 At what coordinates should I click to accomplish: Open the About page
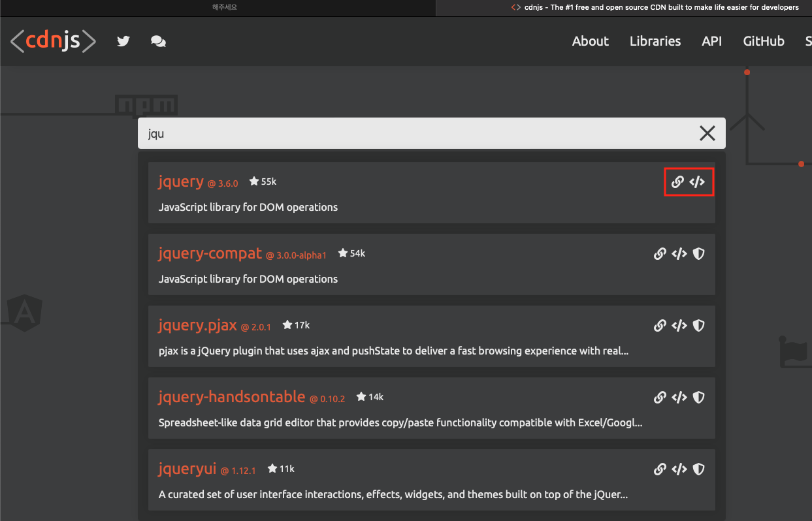point(591,41)
